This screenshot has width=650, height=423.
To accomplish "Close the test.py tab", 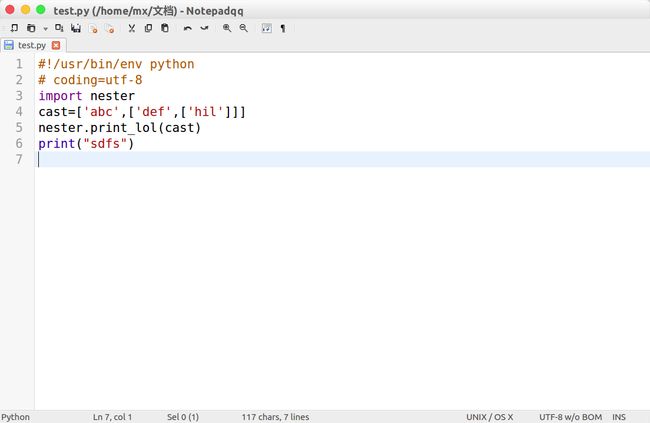I will coord(56,45).
